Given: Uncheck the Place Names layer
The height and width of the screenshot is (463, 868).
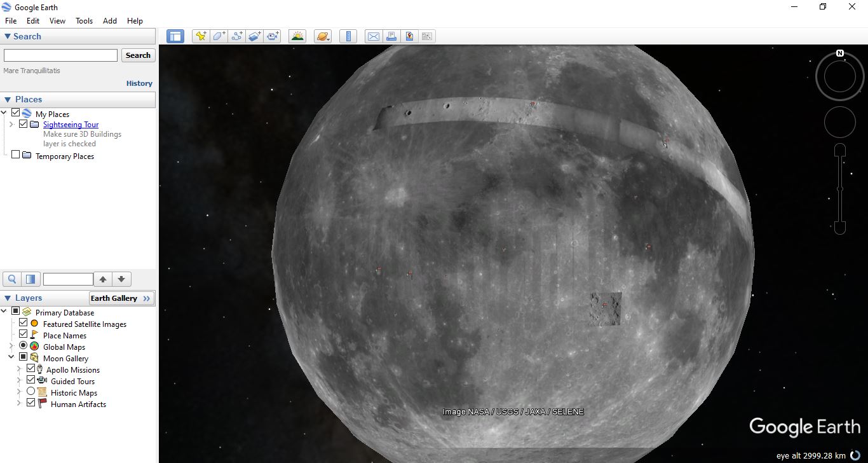Looking at the screenshot, I should pyautogui.click(x=24, y=335).
